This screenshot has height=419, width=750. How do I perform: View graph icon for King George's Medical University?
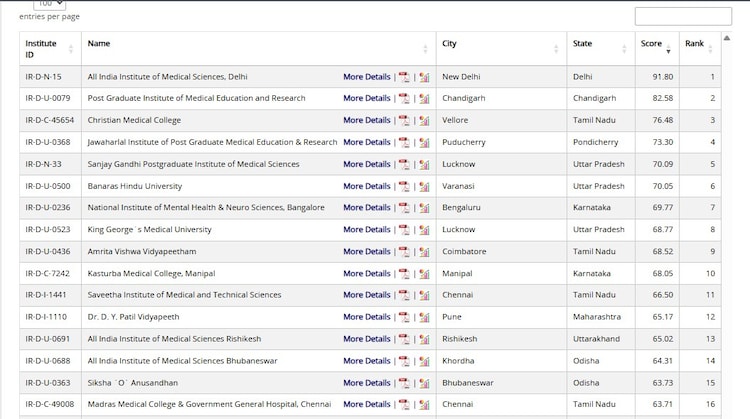tap(424, 230)
